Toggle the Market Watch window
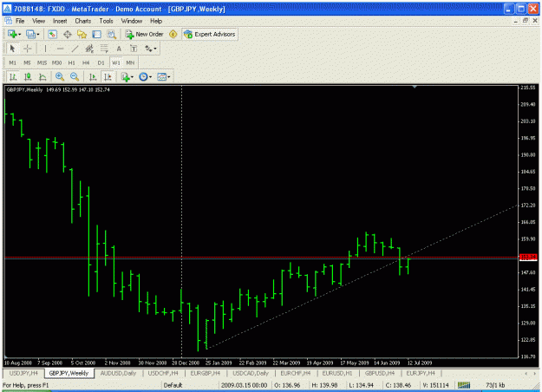 point(52,34)
